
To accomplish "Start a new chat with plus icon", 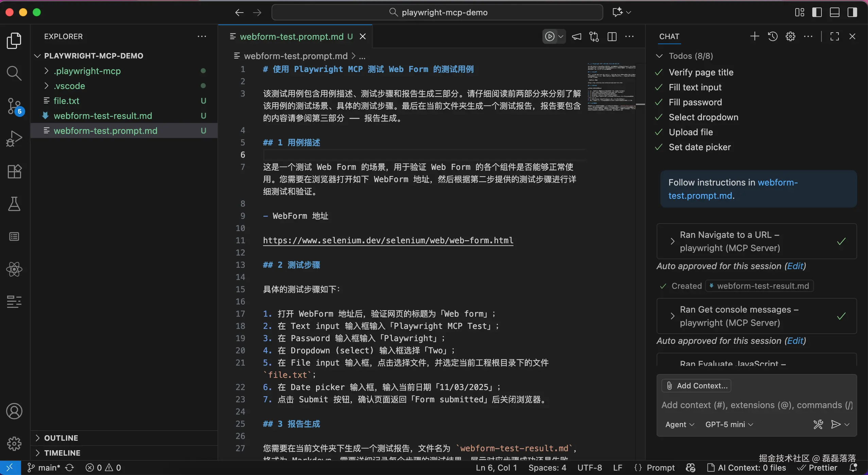I will pos(754,36).
